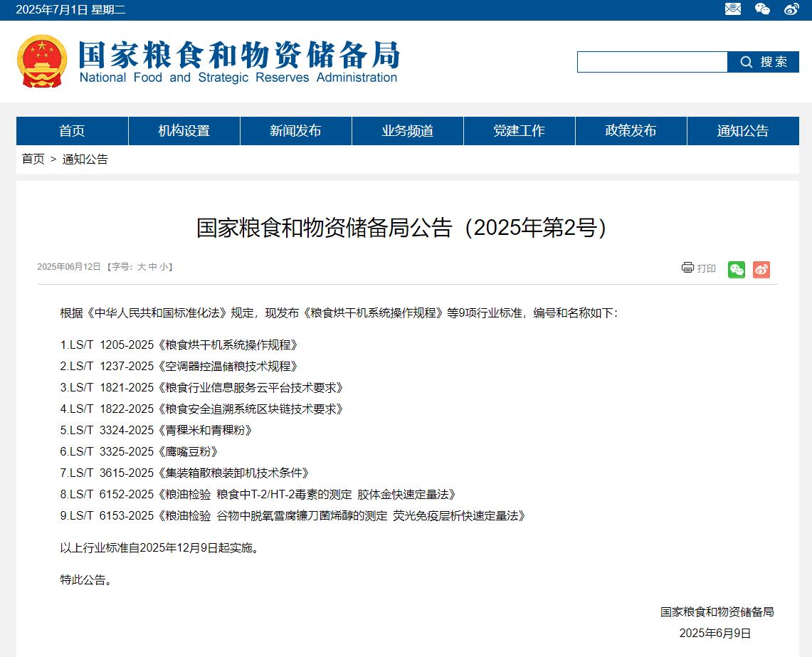Screen dimensions: 812x657
Task: Click the site search input field
Action: point(652,62)
